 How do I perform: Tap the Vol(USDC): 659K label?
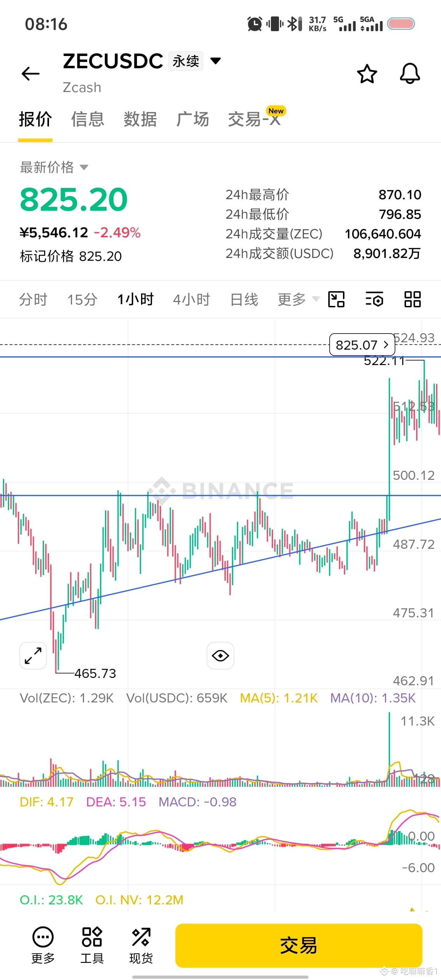pos(176,698)
